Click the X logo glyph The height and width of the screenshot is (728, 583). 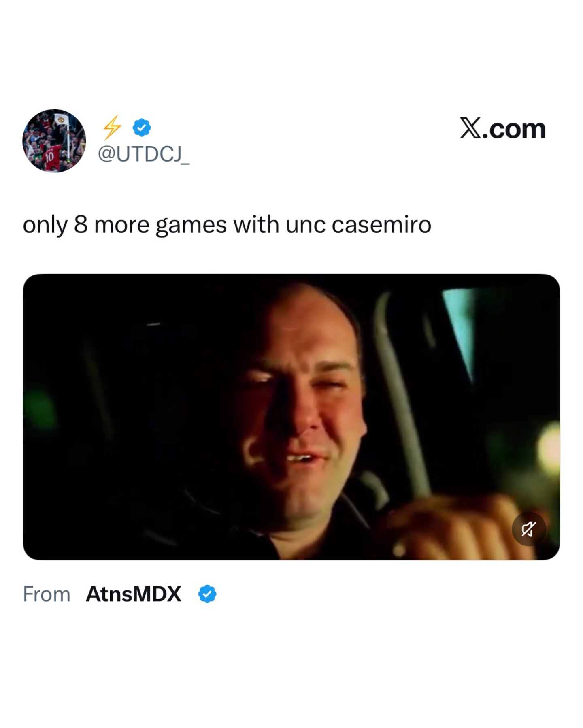[470, 128]
